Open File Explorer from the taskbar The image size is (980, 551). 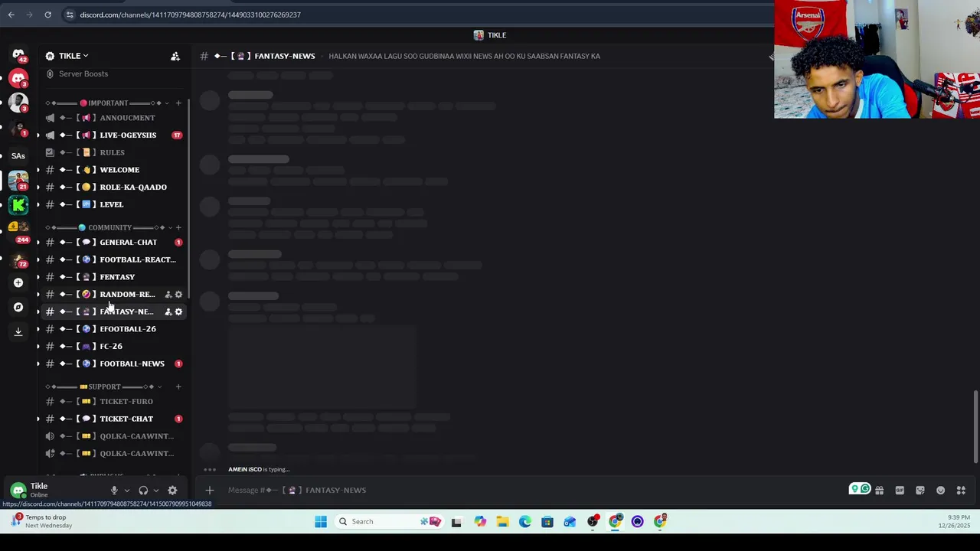click(x=502, y=522)
